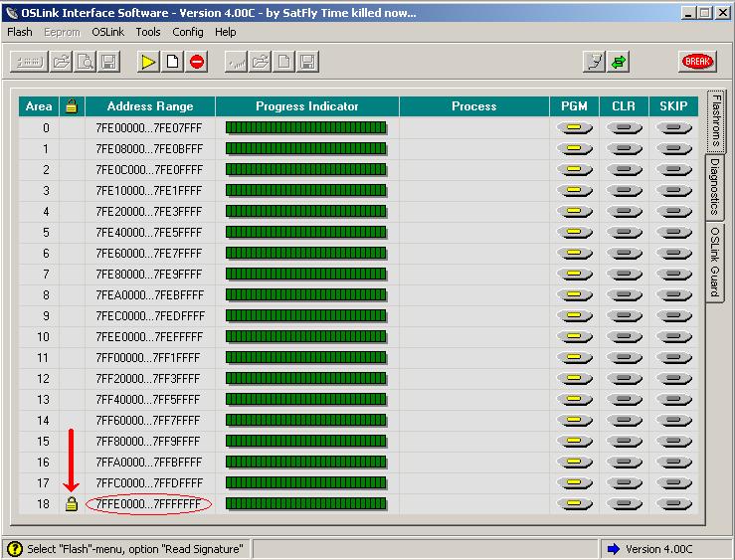
Task: Toggle PGM indicator for area 11
Action: point(574,358)
